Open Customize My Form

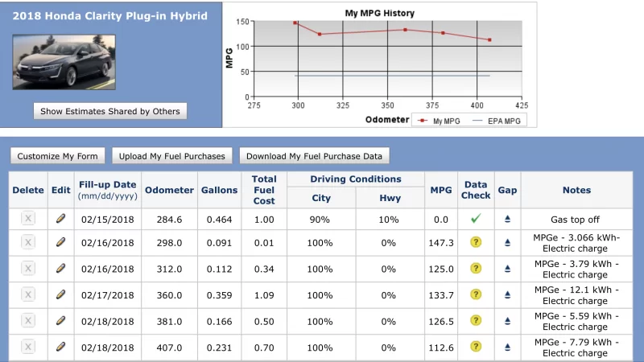(x=57, y=156)
